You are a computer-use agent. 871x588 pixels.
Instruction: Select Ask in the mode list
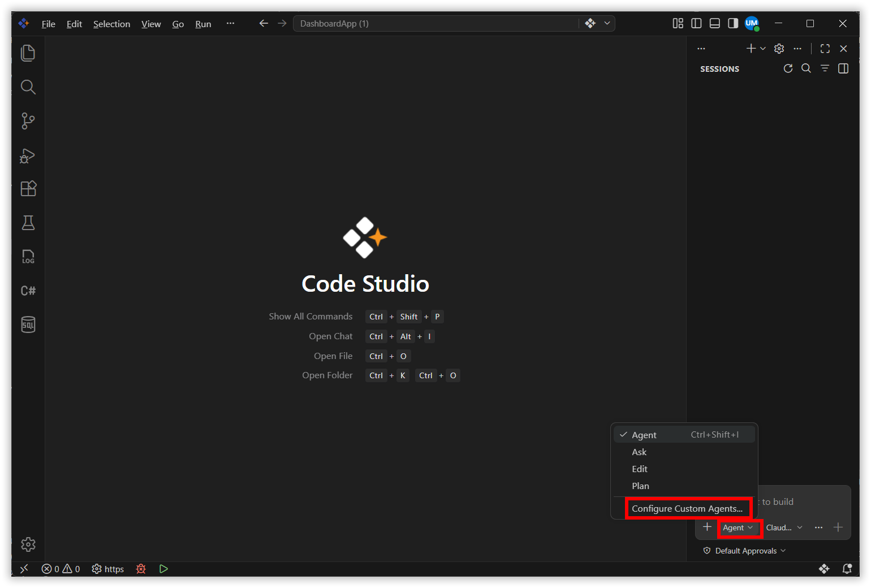point(684,452)
